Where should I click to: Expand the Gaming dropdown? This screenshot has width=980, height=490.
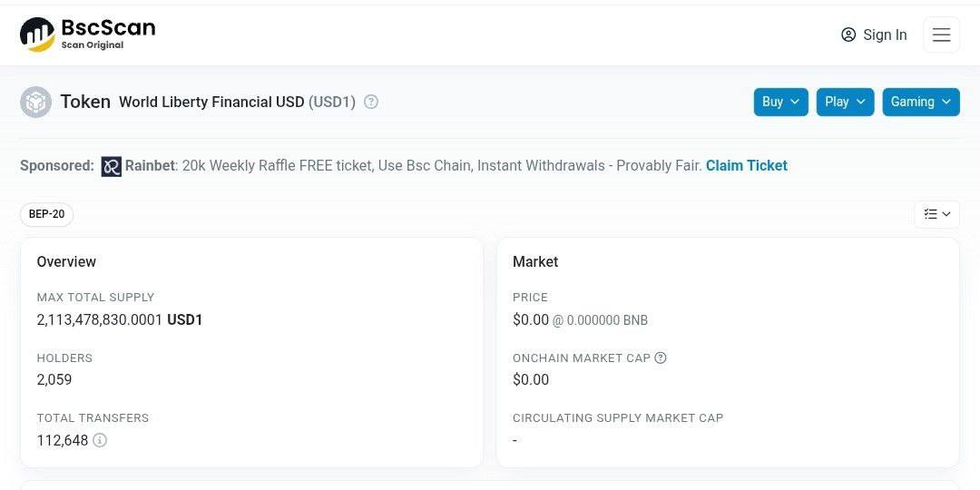(x=921, y=102)
